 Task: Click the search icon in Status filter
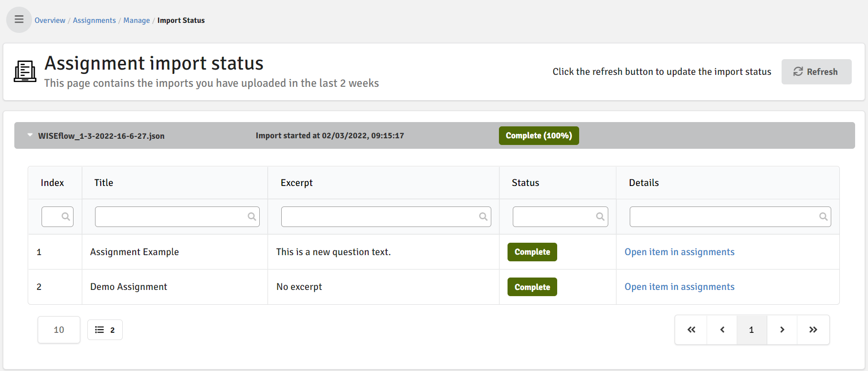click(x=600, y=216)
